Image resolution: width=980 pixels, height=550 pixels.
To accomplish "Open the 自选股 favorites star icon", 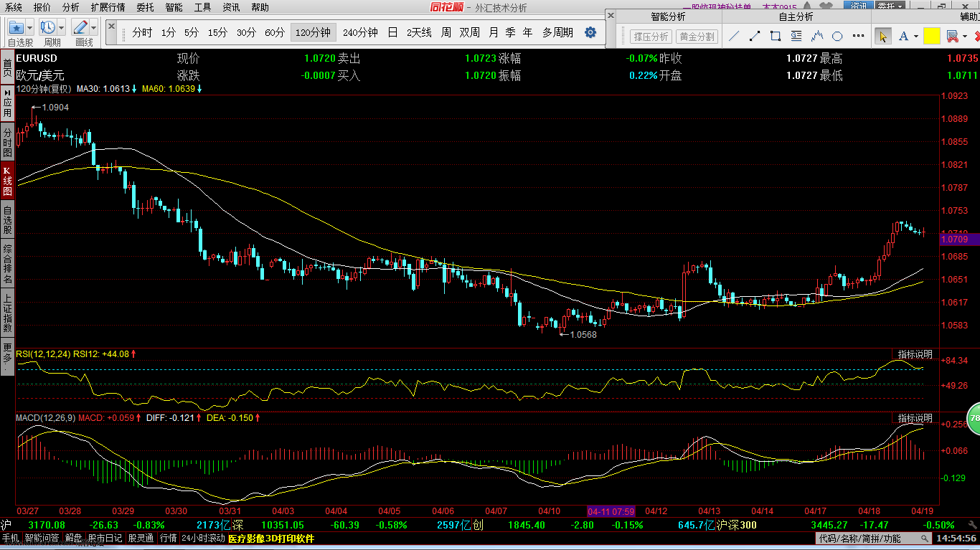I will click(16, 27).
